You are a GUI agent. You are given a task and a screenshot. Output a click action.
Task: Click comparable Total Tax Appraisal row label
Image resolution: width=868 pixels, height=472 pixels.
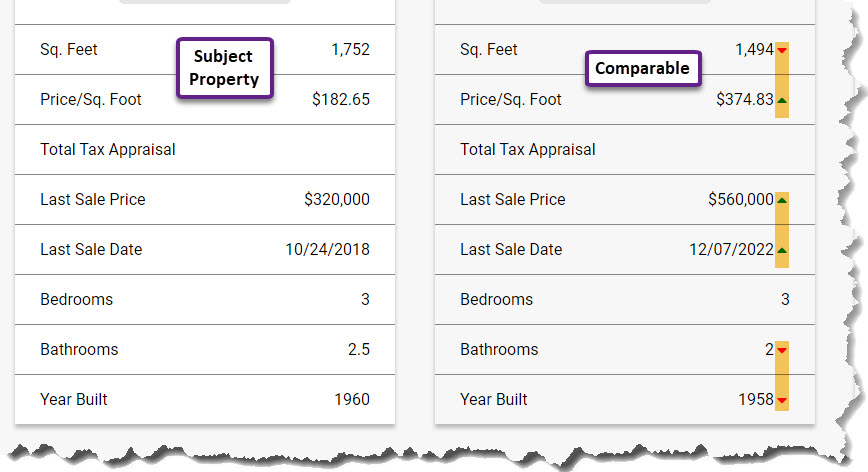[528, 149]
